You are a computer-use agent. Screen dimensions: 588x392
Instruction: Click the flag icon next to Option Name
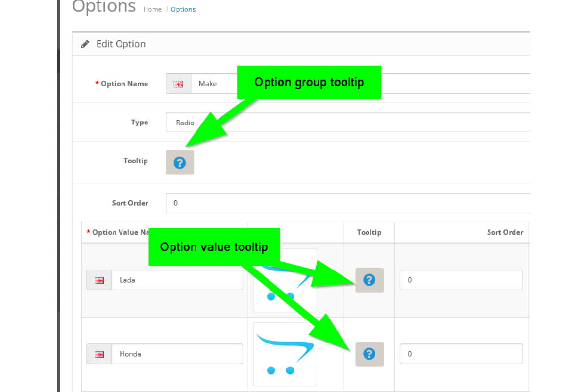(x=178, y=84)
